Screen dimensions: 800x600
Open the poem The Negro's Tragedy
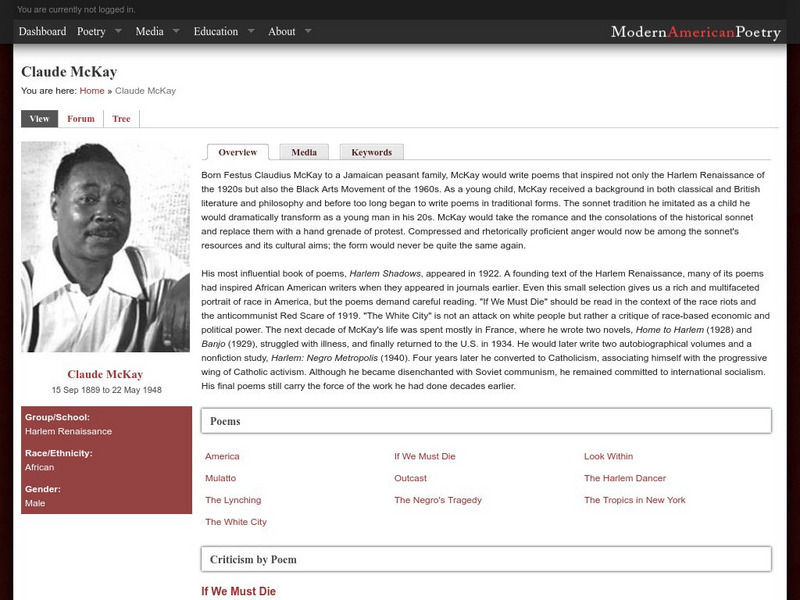pos(438,501)
